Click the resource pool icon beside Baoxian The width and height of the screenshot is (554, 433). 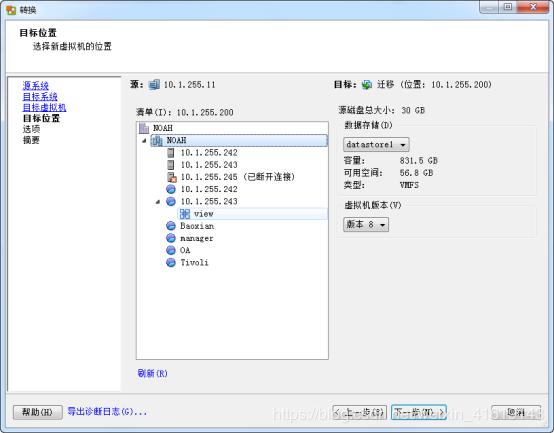171,226
